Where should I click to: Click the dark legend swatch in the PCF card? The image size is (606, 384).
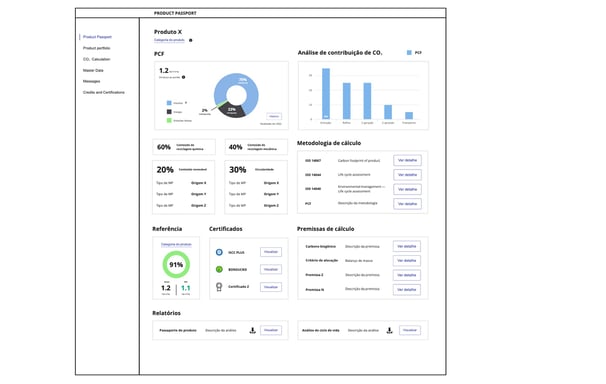click(169, 112)
